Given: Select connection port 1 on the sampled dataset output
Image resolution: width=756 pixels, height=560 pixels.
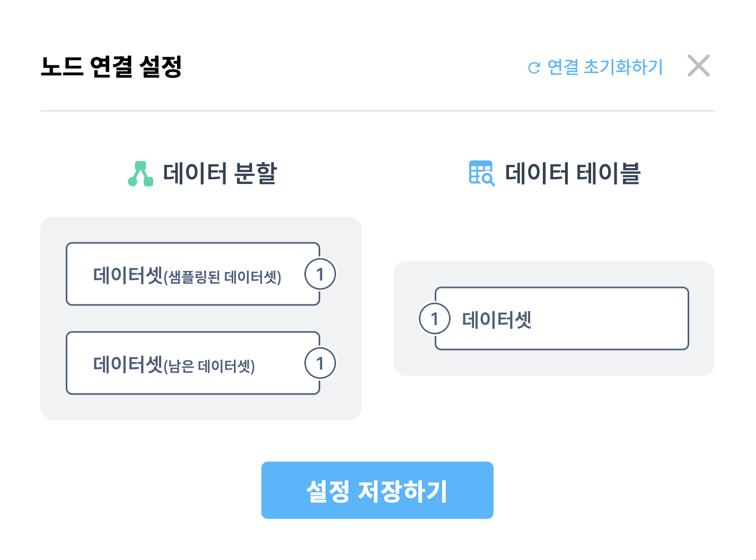Looking at the screenshot, I should 321,274.
